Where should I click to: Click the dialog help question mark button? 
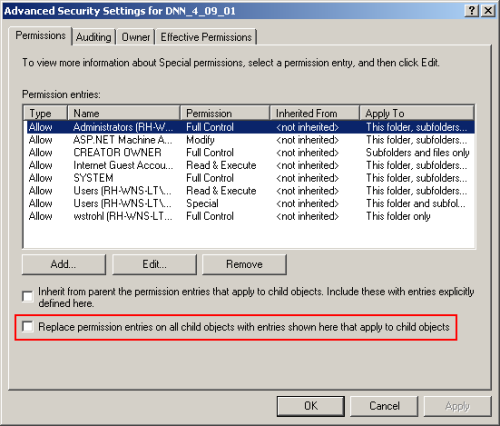(x=472, y=11)
